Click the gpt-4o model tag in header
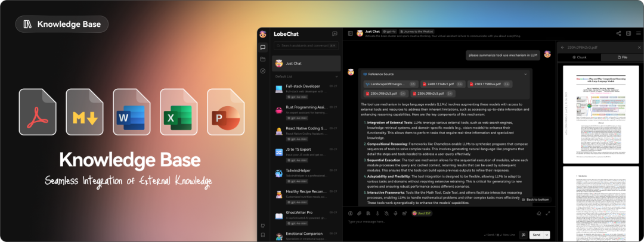The width and height of the screenshot is (644, 242). point(389,31)
